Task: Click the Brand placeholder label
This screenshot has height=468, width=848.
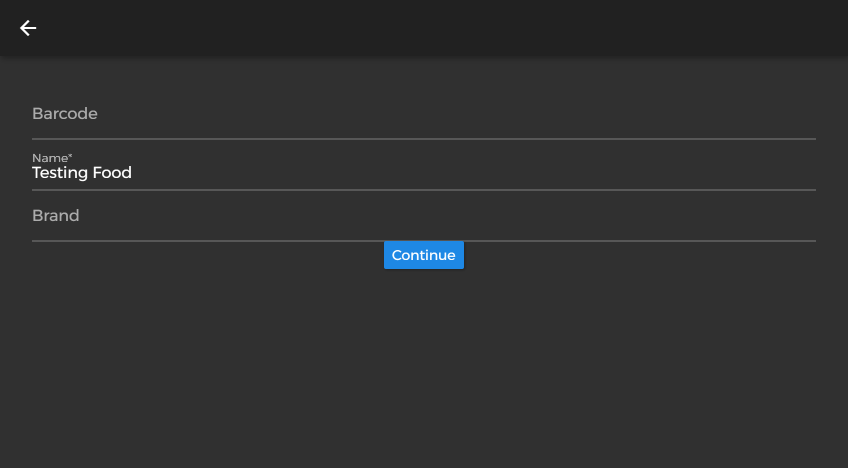Action: 56,215
